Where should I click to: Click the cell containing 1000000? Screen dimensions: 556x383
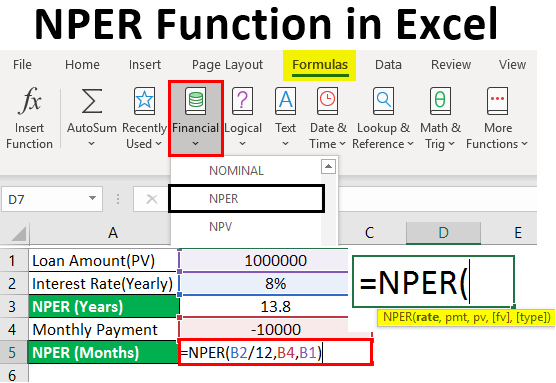point(264,260)
